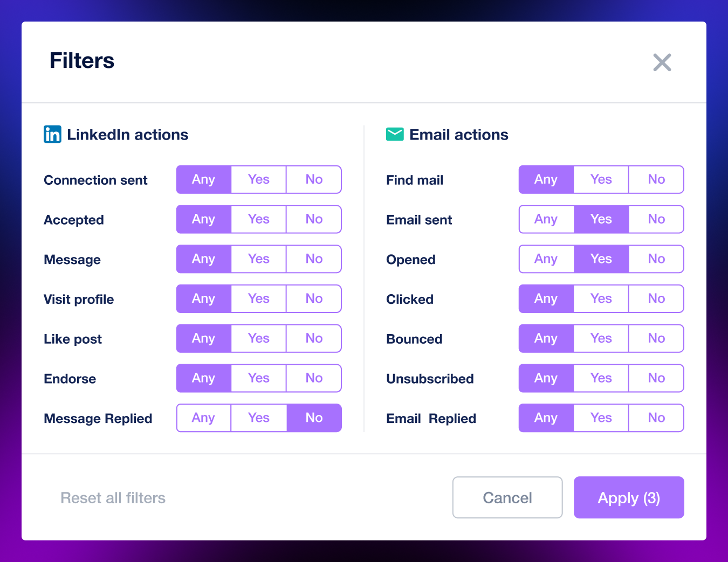The image size is (728, 562).
Task: Select No for Bounced filter
Action: pyautogui.click(x=656, y=338)
